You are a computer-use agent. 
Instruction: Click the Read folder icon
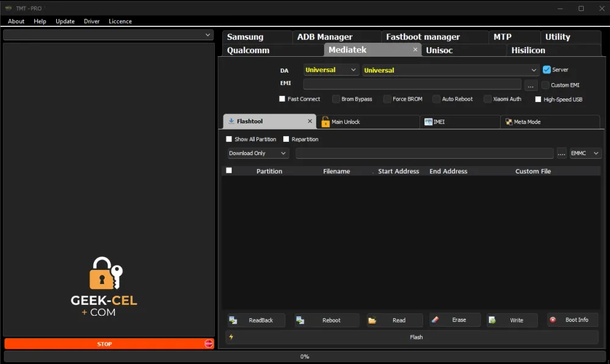(x=372, y=321)
